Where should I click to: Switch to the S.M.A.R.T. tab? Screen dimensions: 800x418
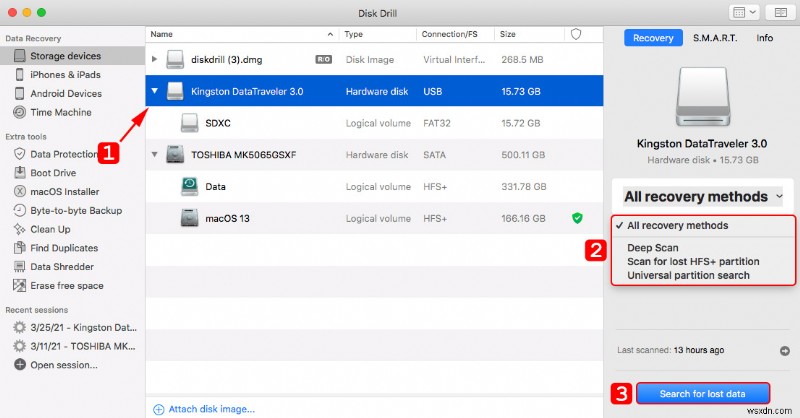coord(715,38)
